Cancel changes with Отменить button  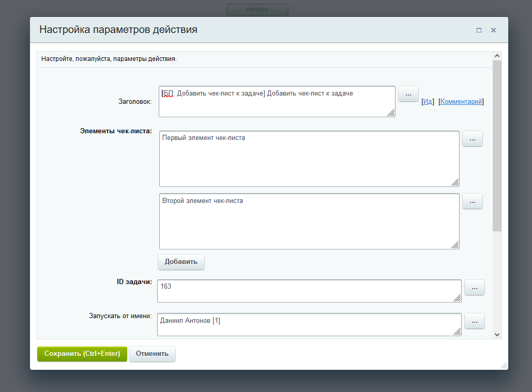tap(152, 354)
